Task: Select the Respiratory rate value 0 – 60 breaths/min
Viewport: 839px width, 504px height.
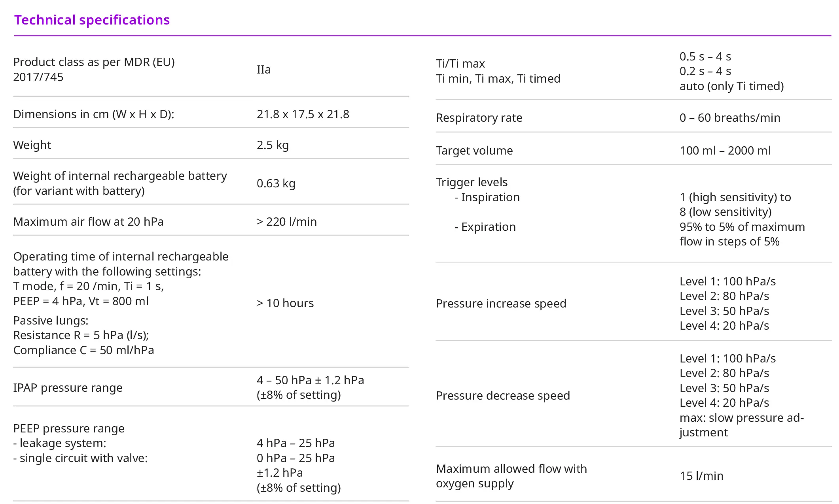Action: tap(730, 118)
